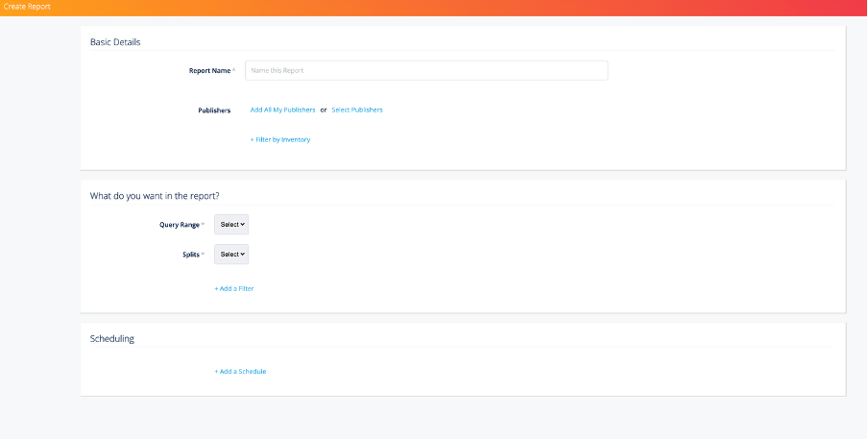Click the Splits field label
Image resolution: width=868 pixels, height=440 pixels.
(190, 255)
